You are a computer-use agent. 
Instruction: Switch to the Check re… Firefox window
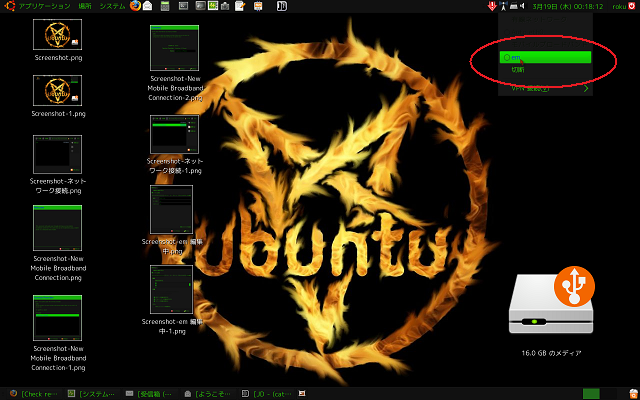(33, 394)
